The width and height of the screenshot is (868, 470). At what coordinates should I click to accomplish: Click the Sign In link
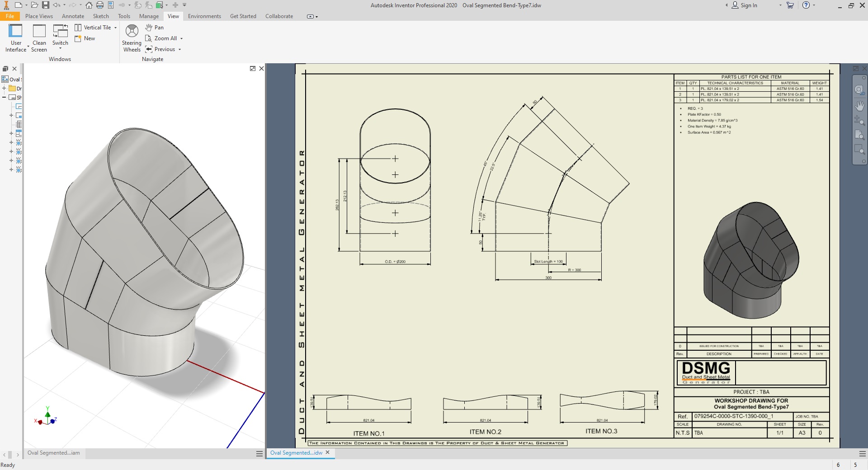749,5
